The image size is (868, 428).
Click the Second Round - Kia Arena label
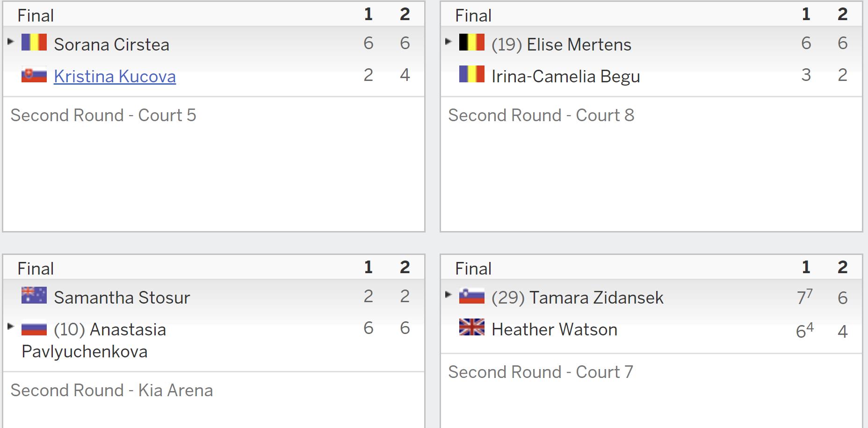point(112,390)
